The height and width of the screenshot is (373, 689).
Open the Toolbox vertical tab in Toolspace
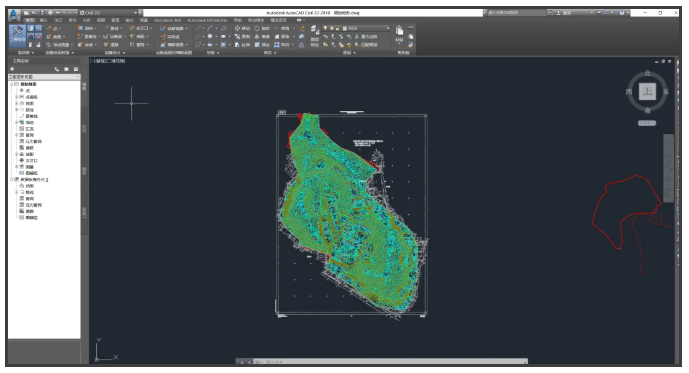coord(84,214)
